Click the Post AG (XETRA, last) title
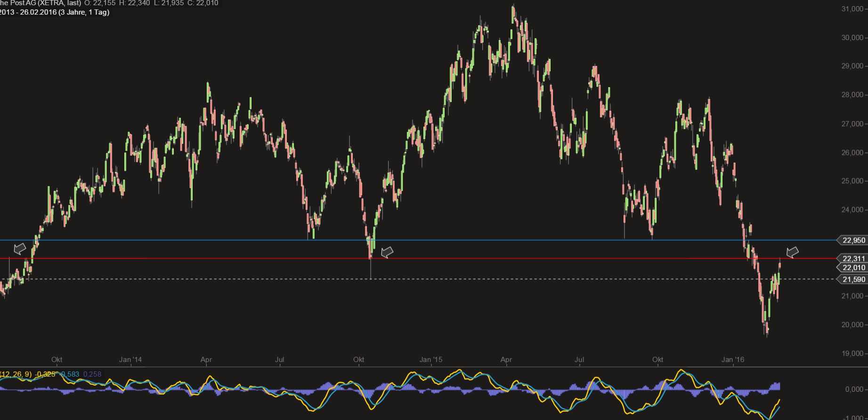Image resolution: width=868 pixels, height=420 pixels. click(45, 3)
